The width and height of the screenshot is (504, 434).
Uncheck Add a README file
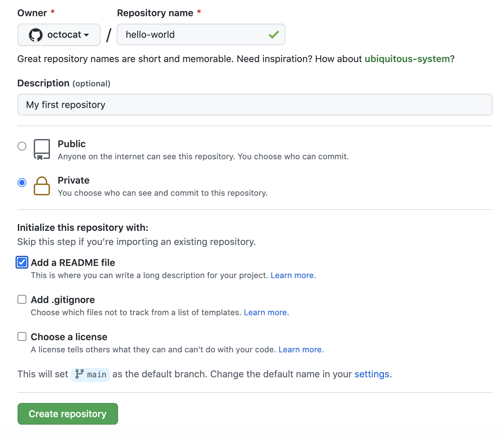22,263
